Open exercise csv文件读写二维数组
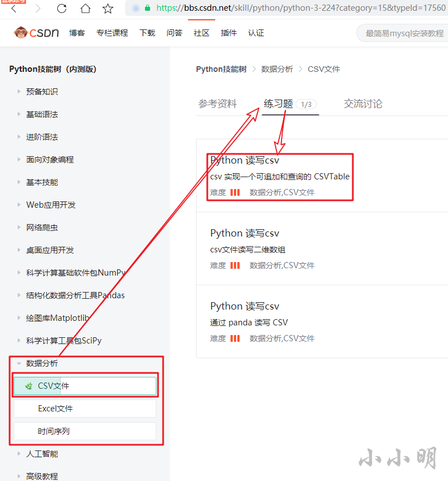448x481 pixels. pos(248,250)
